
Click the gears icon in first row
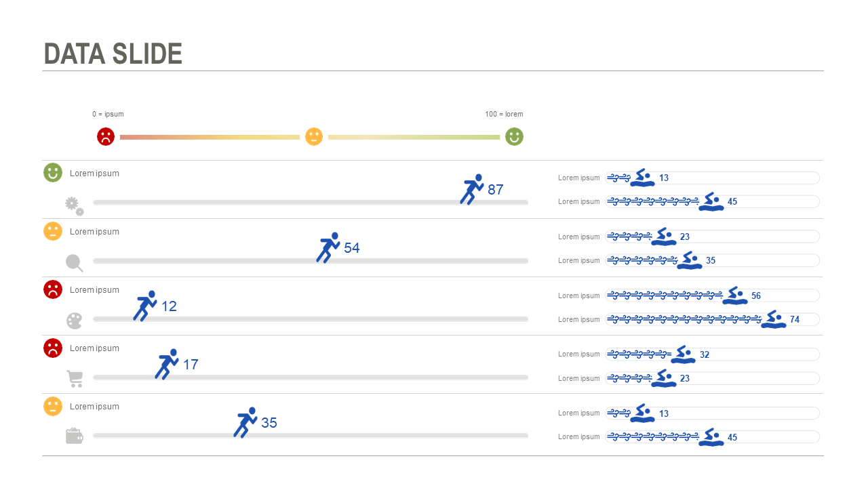pos(74,205)
